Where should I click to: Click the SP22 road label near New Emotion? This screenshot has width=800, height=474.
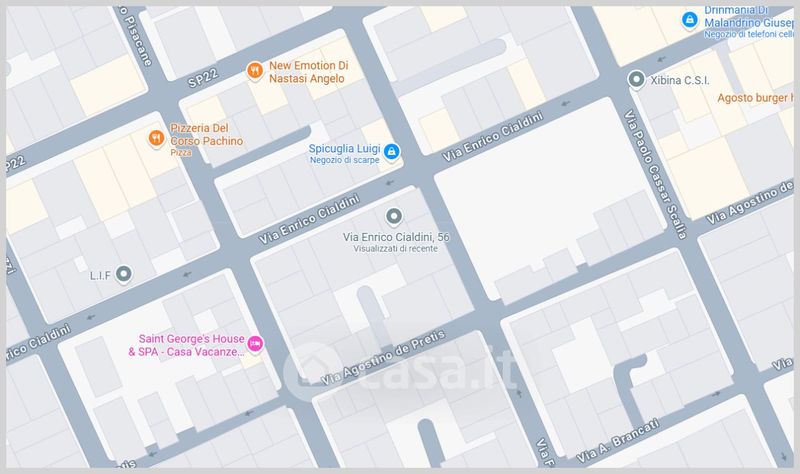coord(203,79)
